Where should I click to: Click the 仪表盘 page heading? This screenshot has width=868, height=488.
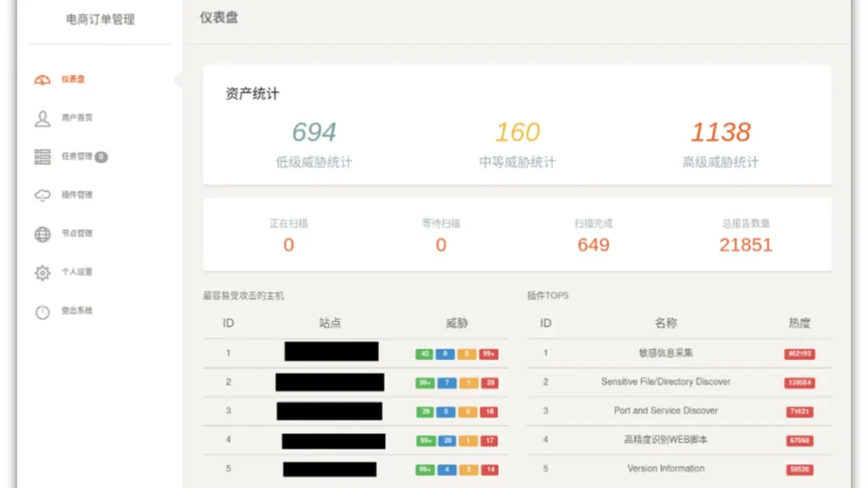pyautogui.click(x=220, y=18)
